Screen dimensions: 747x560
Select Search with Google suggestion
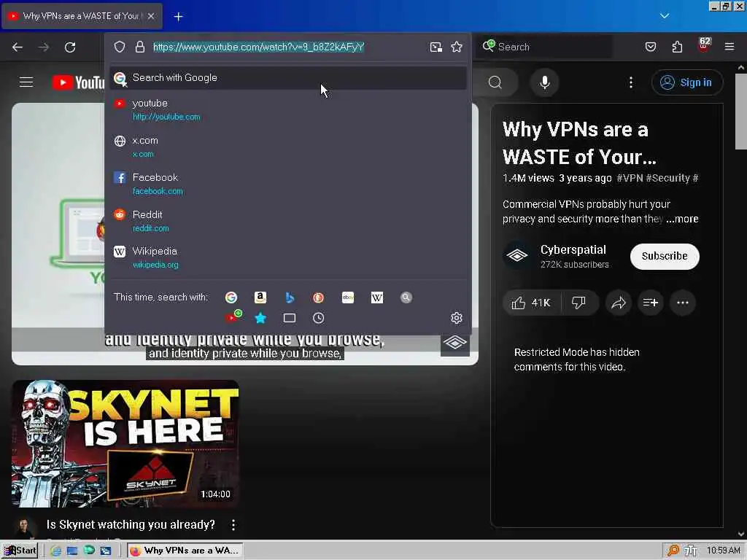pyautogui.click(x=287, y=77)
